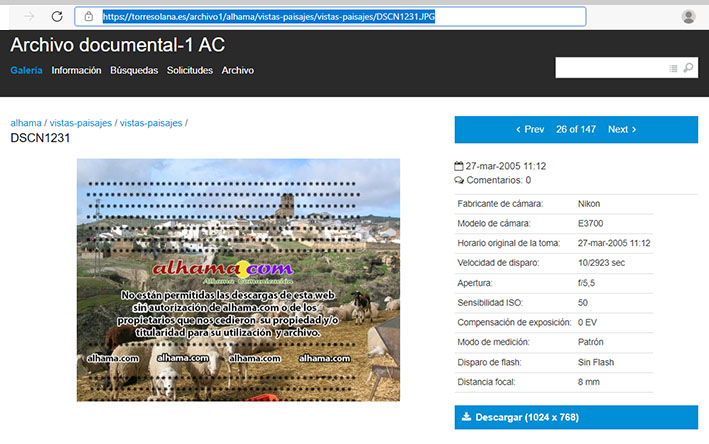Click the Velocidad de disparo label
The height and width of the screenshot is (444, 709).
pos(498,263)
